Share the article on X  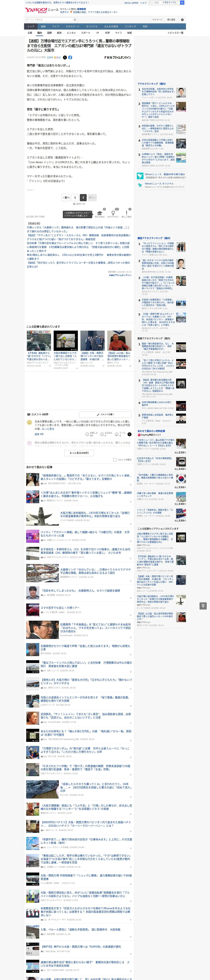[65, 57]
